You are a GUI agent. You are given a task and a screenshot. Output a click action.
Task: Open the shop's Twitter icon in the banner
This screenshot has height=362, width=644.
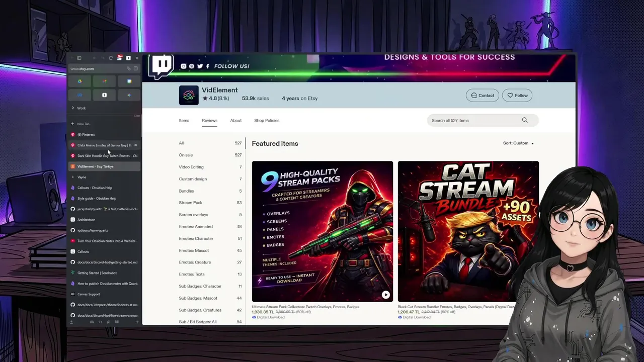point(200,66)
